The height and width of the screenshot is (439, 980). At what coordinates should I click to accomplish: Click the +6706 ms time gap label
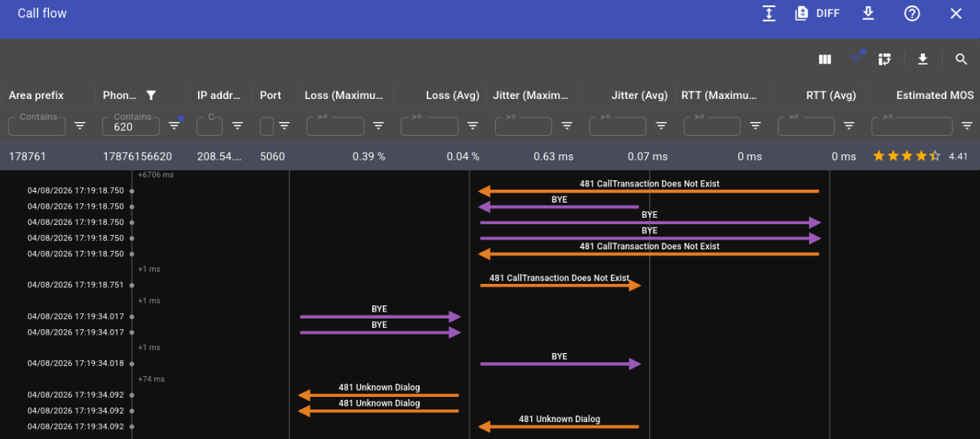click(156, 175)
